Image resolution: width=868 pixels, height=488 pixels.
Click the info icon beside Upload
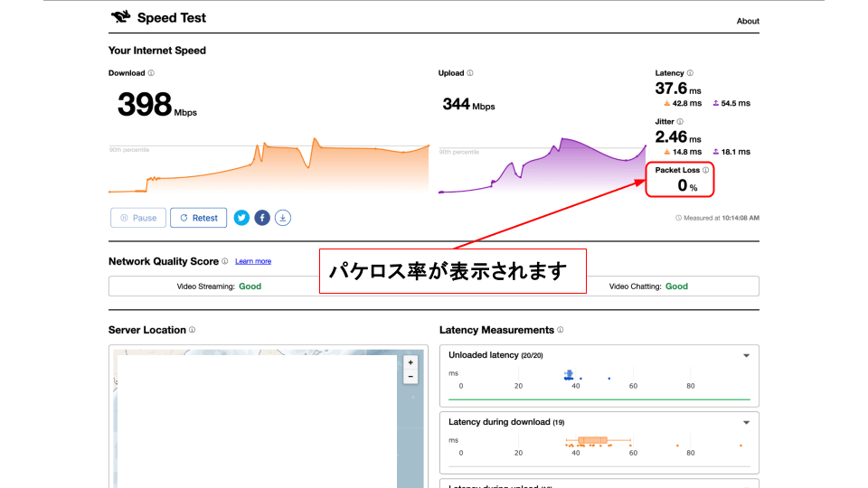[470, 73]
